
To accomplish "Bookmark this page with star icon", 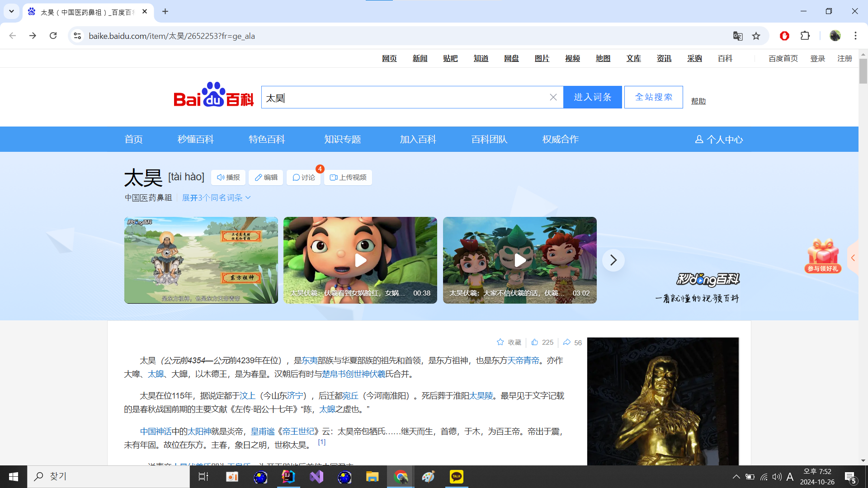I will pyautogui.click(x=756, y=36).
